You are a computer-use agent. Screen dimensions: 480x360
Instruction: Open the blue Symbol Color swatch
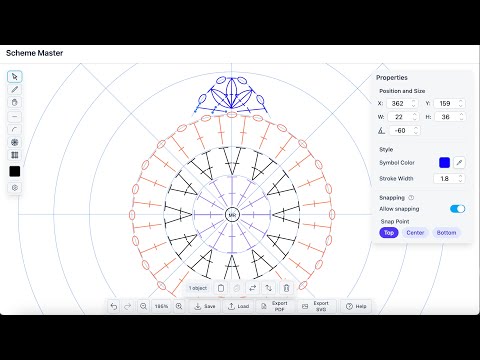(x=444, y=163)
